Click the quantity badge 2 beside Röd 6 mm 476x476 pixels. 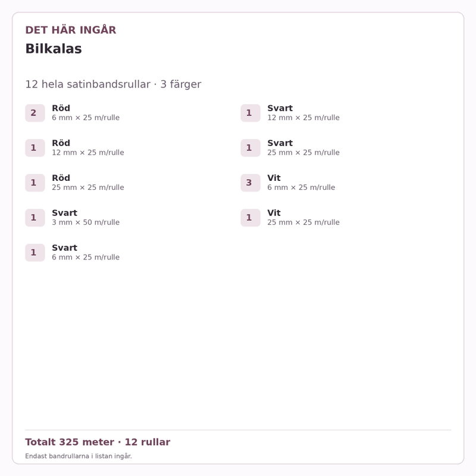(35, 113)
